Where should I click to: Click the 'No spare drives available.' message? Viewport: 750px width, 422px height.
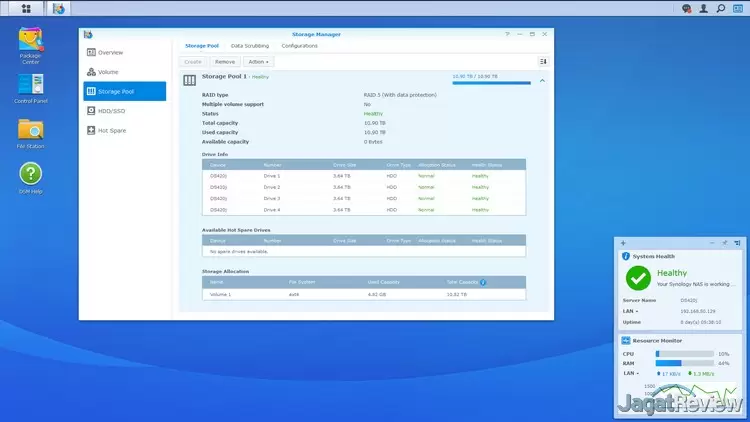(239, 252)
